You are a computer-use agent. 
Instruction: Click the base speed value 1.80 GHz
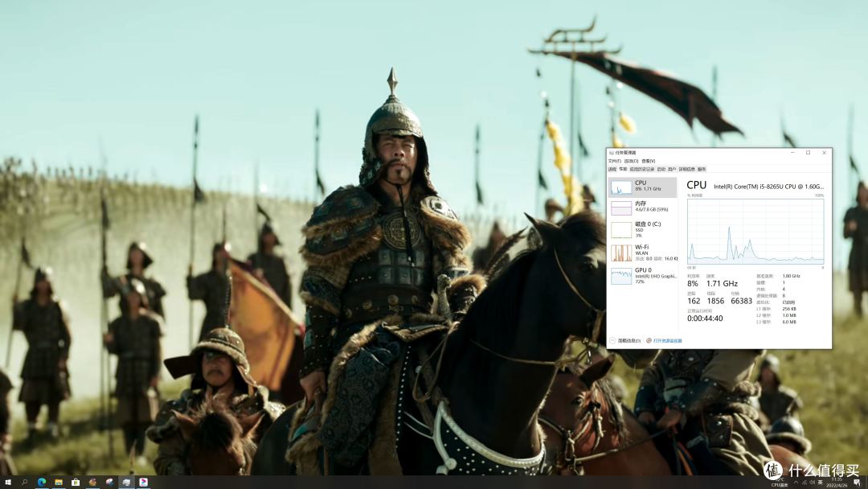[791, 276]
